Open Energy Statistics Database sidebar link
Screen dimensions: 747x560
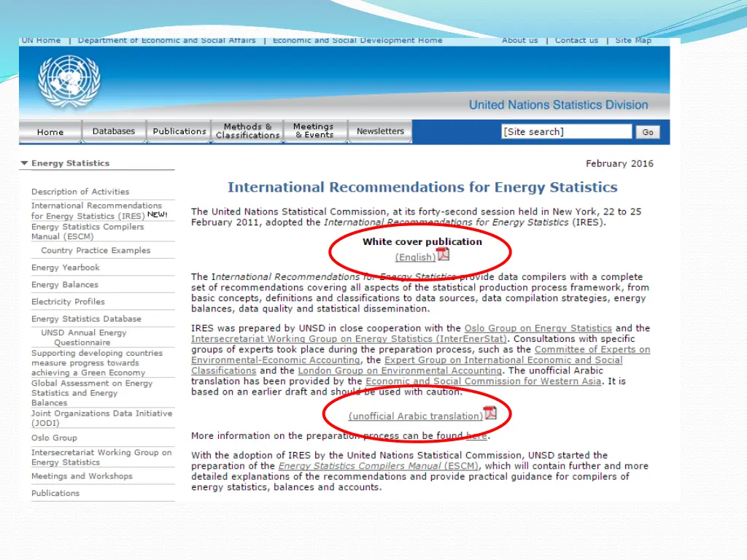coord(86,319)
